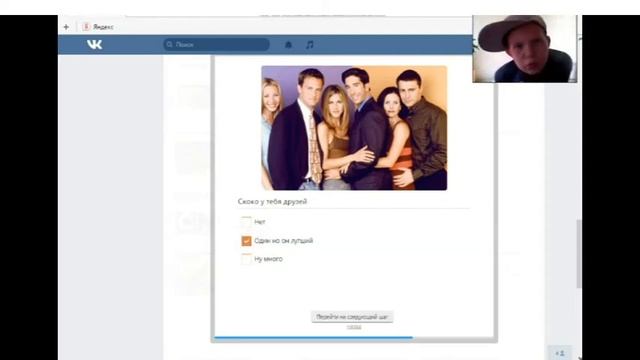The image size is (640, 360).
Task: Click the Friends cast photo
Action: [354, 128]
